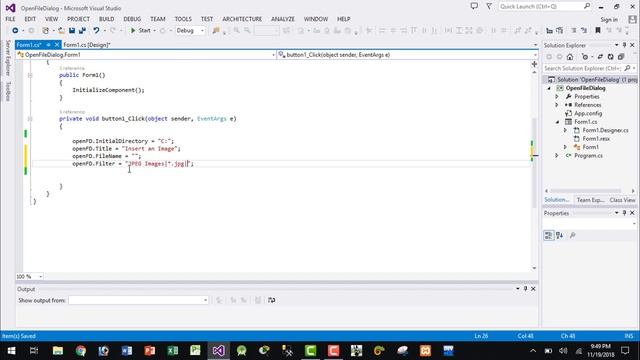The height and width of the screenshot is (360, 640).
Task: Click the Navigate Backward toolbar icon
Action: [15, 31]
